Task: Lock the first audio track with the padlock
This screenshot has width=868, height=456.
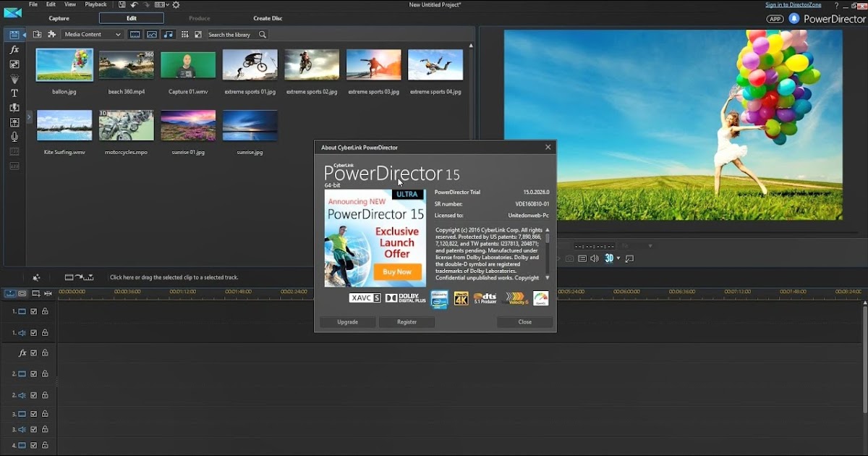Action: click(45, 332)
